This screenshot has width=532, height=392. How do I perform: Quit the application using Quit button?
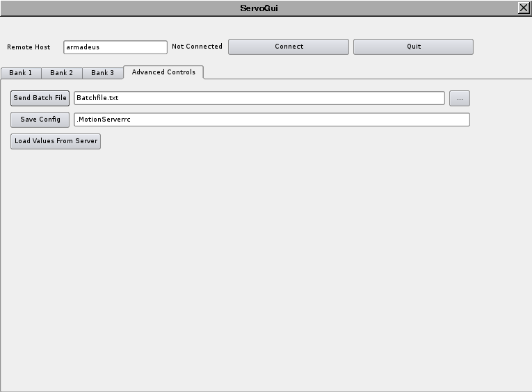point(413,47)
